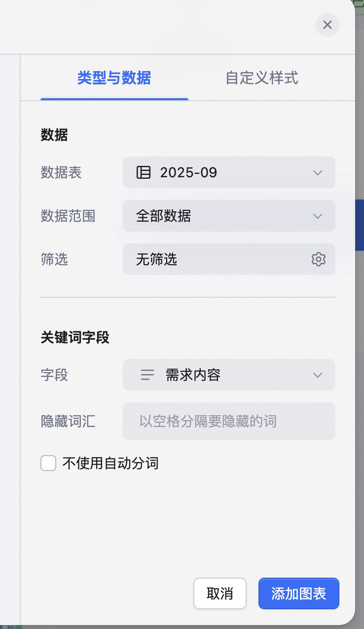Screen dimensions: 364x629
Task: Select the 类型与数据 tab
Action: [114, 78]
